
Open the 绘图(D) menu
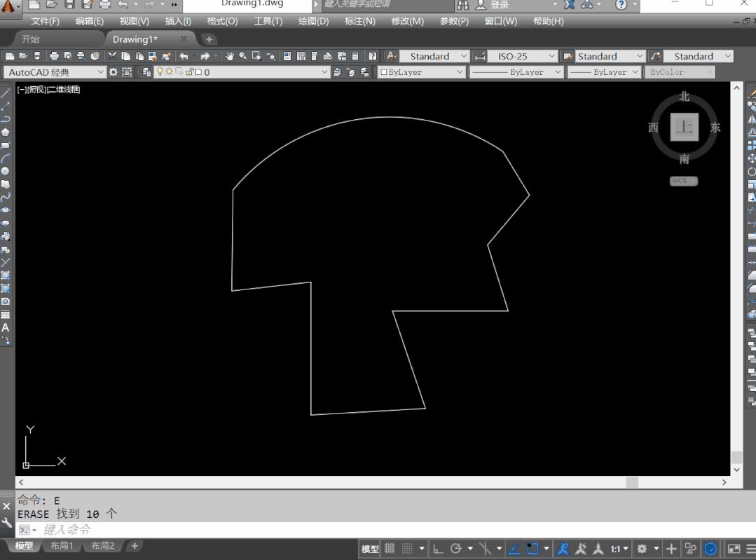313,21
